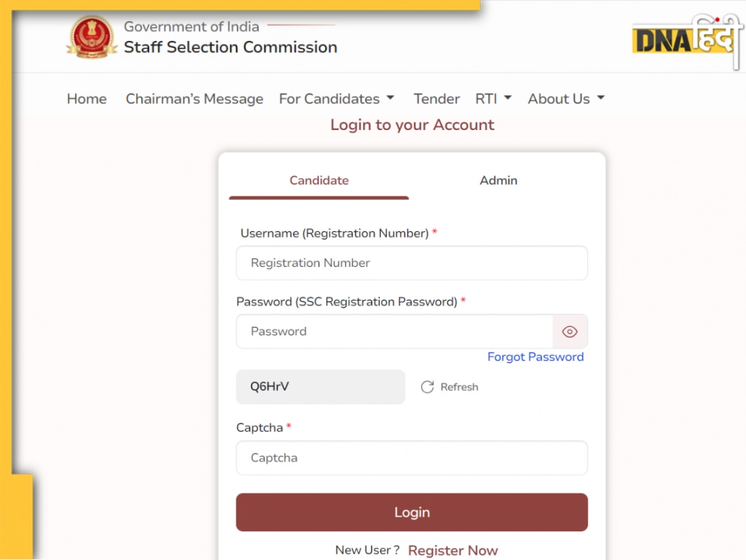Click the Q6HrV captcha code box
The height and width of the screenshot is (560, 746).
pos(321,387)
